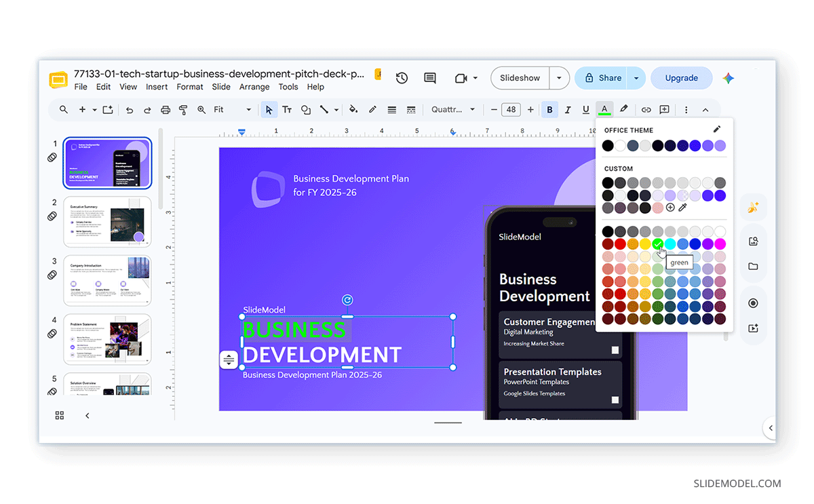Insert a link
The width and height of the screenshot is (814, 504).
[646, 109]
